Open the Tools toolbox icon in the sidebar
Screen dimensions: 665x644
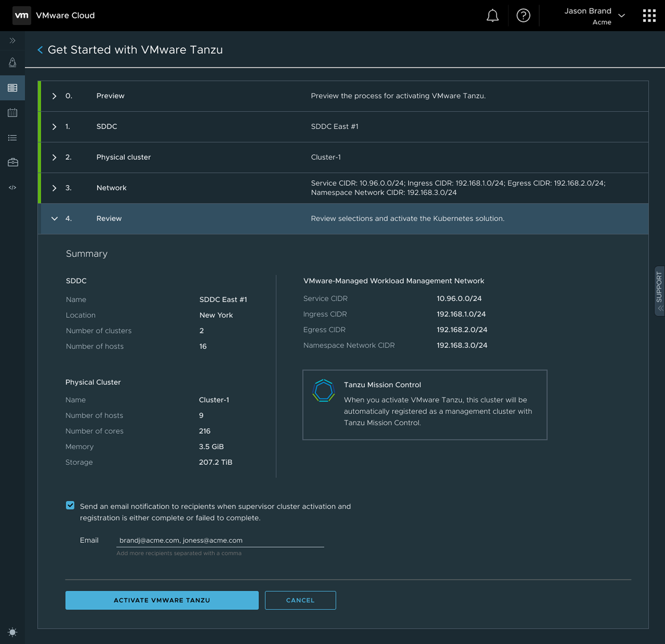coord(12,162)
